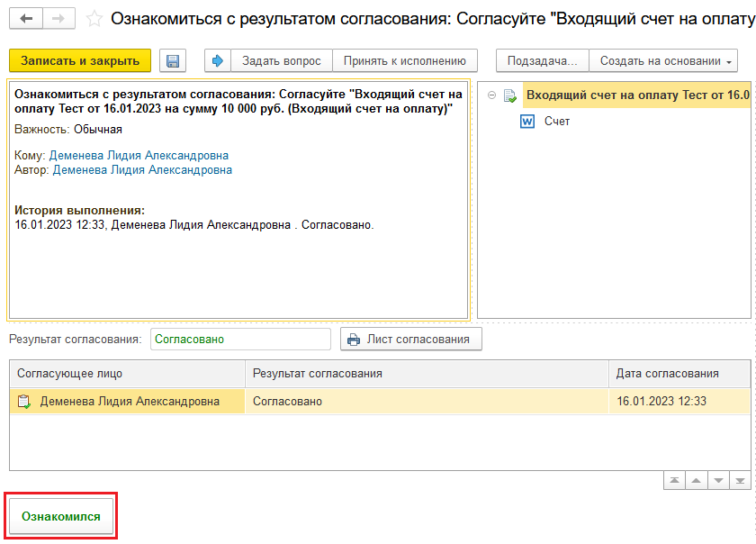Click the "Ознакомился" button
This screenshot has height=544, width=756.
pos(61,517)
